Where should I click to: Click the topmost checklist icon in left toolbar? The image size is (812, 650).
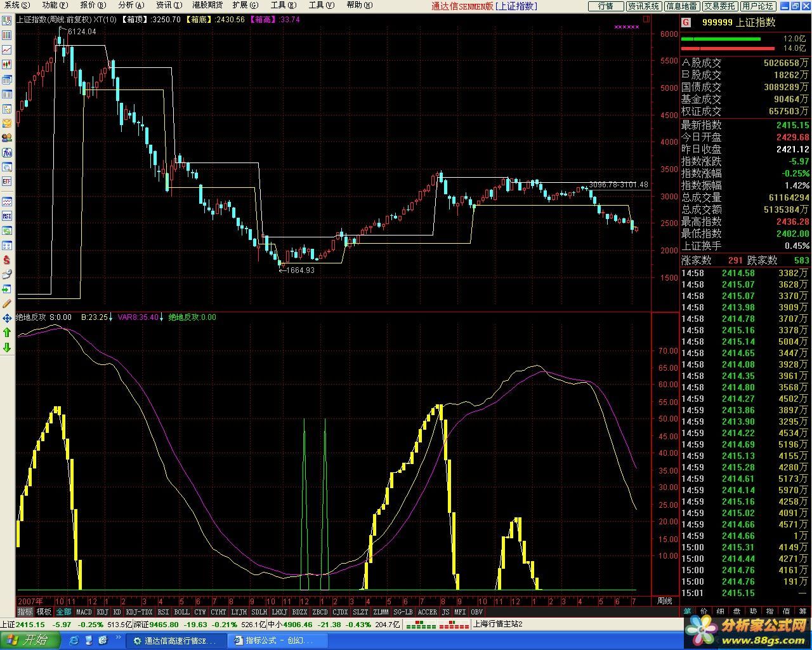(x=7, y=21)
